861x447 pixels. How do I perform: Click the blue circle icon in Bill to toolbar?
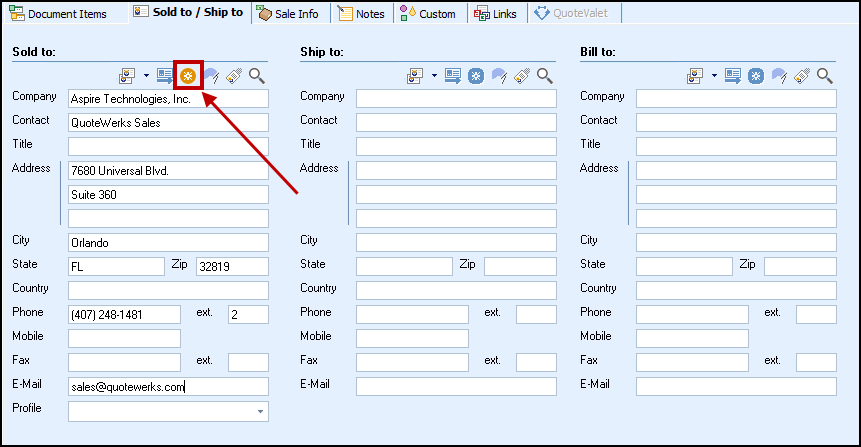pos(756,76)
